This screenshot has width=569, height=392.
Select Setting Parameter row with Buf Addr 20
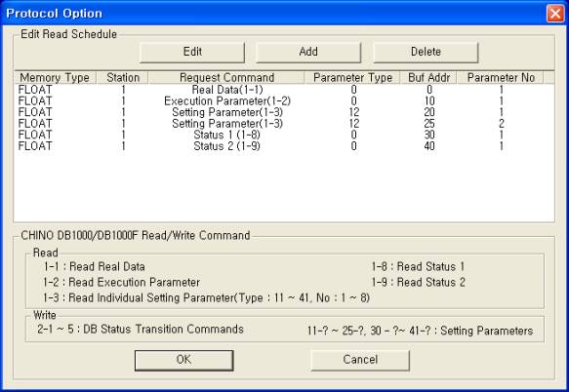pyautogui.click(x=284, y=112)
